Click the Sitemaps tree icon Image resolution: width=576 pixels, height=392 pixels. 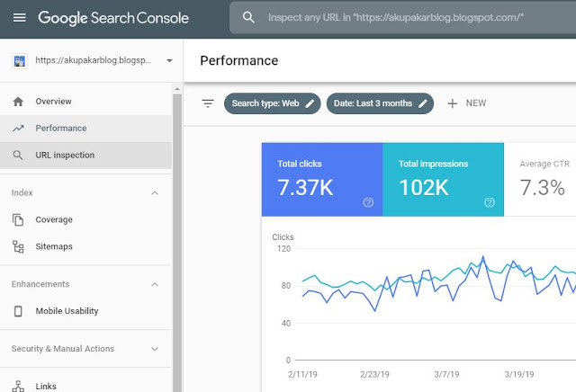coord(18,246)
